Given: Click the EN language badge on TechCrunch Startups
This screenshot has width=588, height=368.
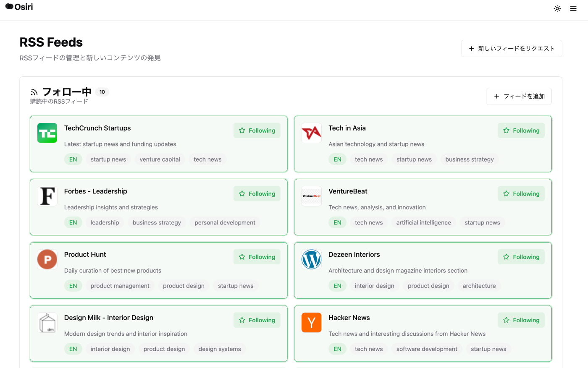Looking at the screenshot, I should (73, 159).
